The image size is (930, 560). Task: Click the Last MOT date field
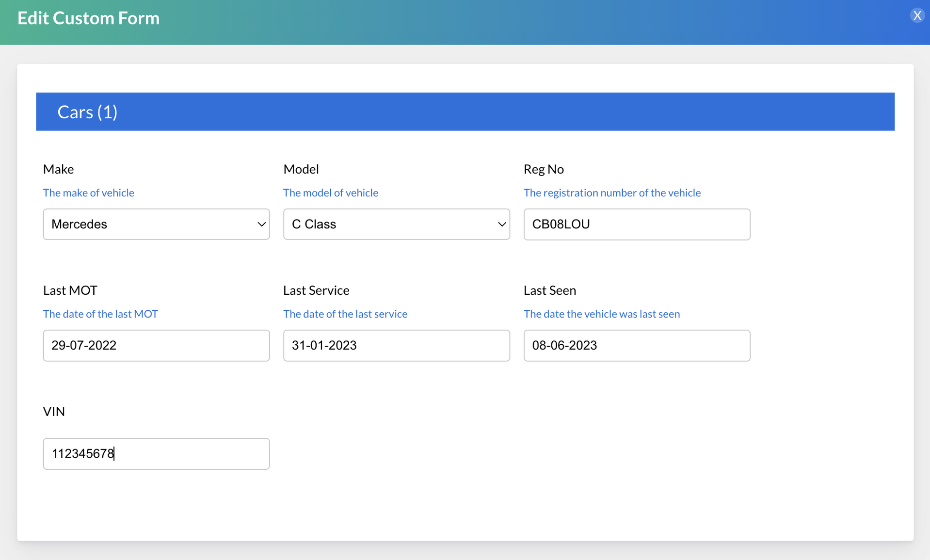point(156,345)
